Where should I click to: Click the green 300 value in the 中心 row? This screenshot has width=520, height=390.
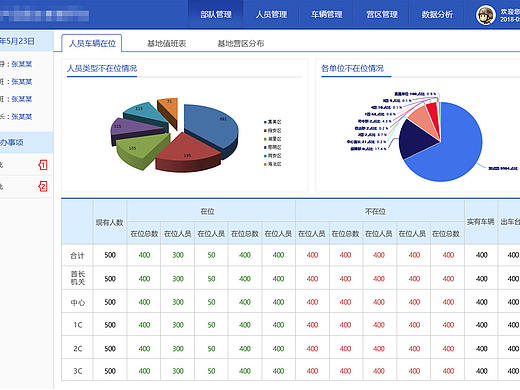[x=178, y=302]
